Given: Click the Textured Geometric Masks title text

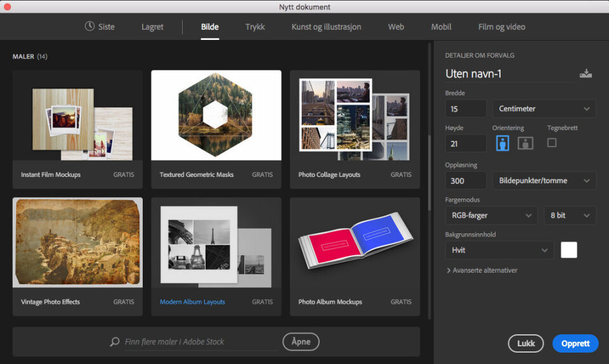Looking at the screenshot, I should [x=197, y=174].
